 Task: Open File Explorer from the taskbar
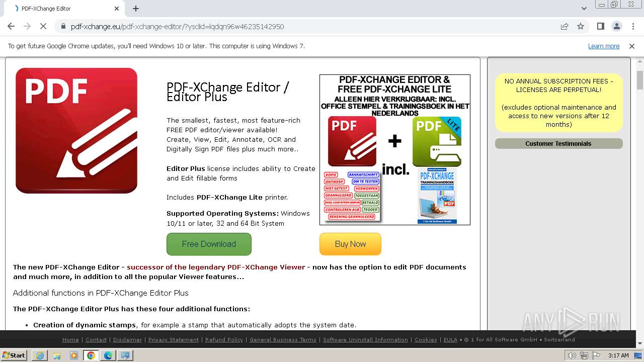pos(57,355)
